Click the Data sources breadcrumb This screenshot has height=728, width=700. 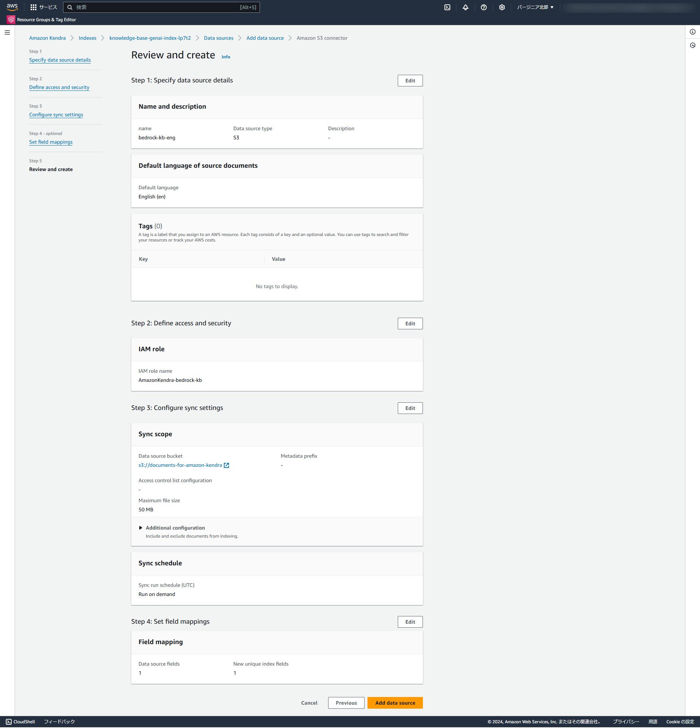pos(218,38)
